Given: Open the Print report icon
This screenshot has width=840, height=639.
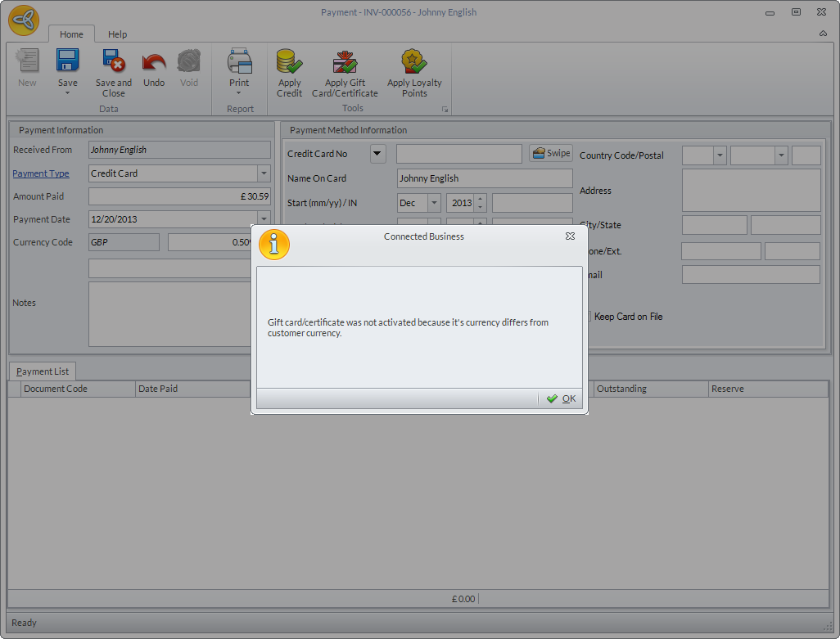Looking at the screenshot, I should coord(239,62).
